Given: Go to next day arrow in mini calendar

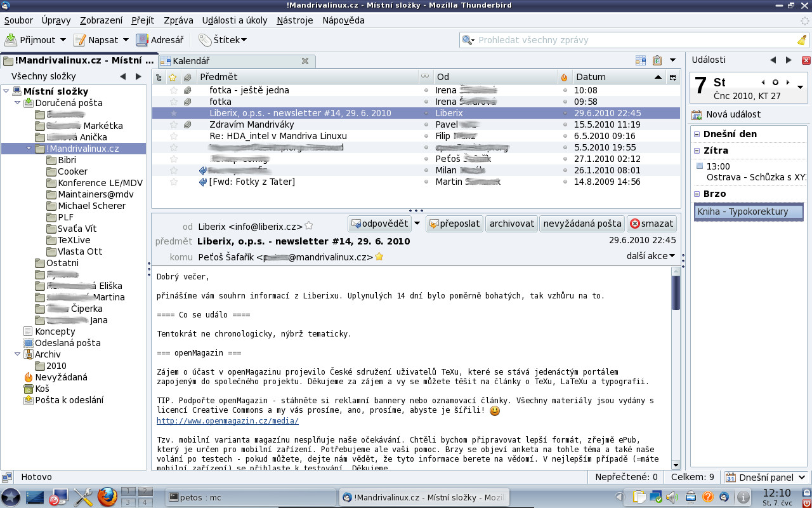Looking at the screenshot, I should coord(788,83).
